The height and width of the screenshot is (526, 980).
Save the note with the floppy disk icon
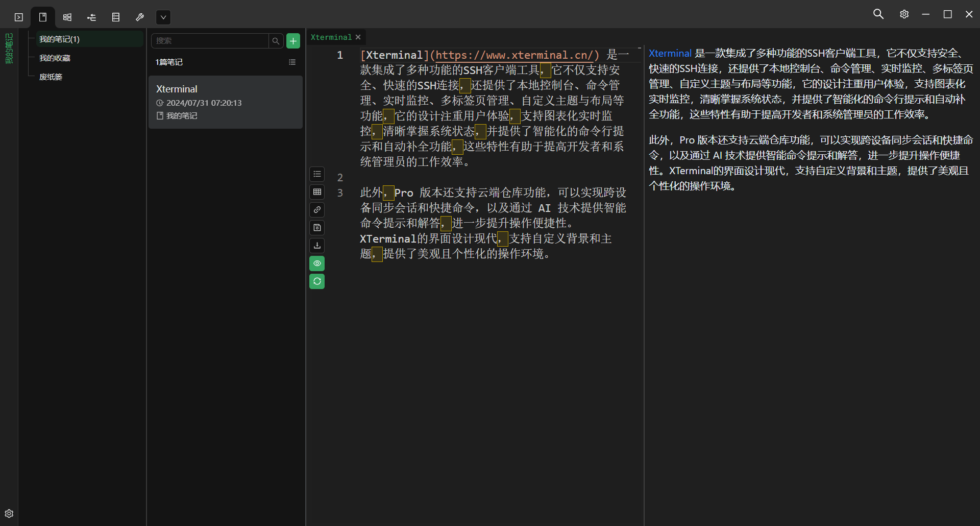point(317,228)
